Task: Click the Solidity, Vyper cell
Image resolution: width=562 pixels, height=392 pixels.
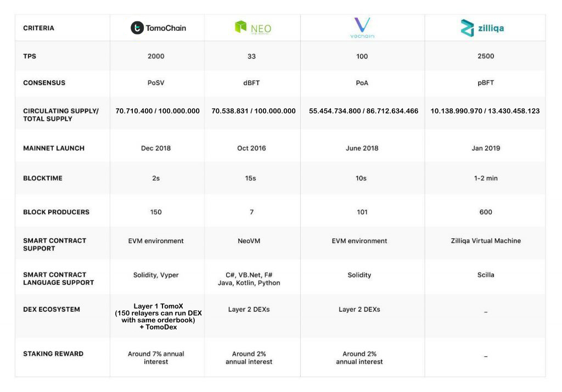Action: [156, 275]
